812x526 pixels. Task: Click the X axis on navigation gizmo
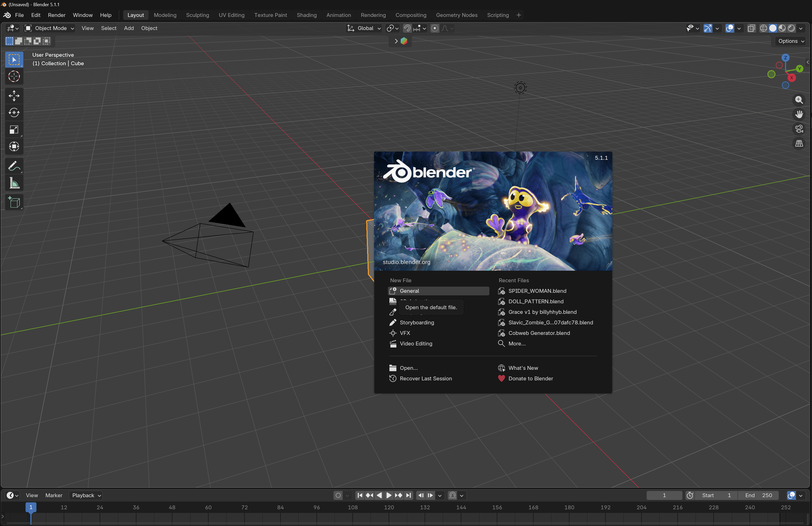coord(791,78)
